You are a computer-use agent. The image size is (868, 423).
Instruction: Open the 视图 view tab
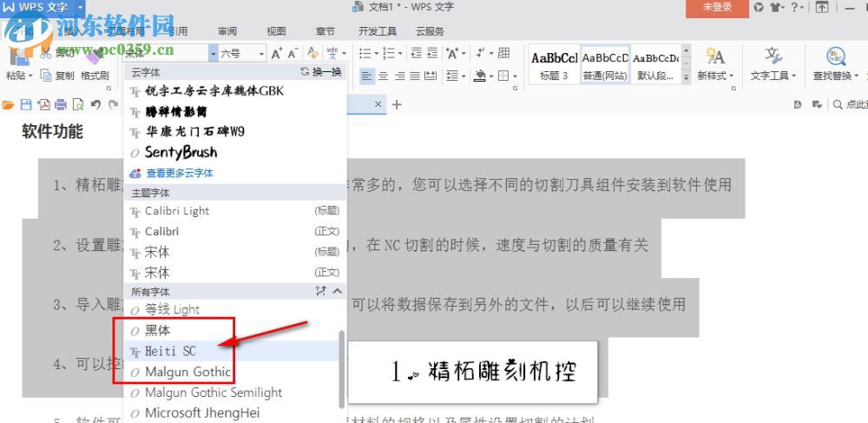(x=276, y=31)
